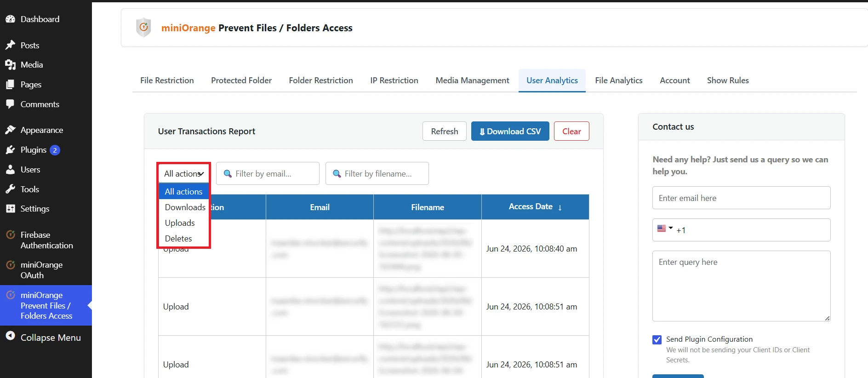Click the Prevent Files sidebar icon
Screen dimensions: 868x378
[10, 295]
